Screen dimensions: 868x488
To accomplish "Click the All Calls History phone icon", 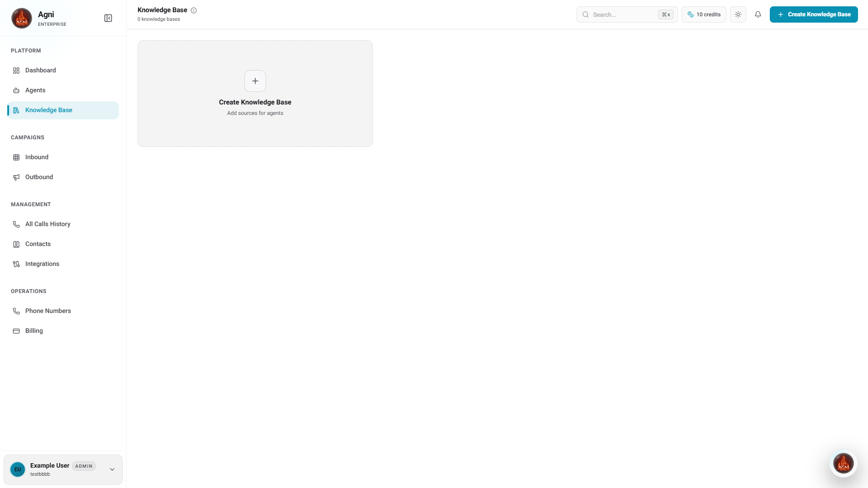I will click(16, 224).
